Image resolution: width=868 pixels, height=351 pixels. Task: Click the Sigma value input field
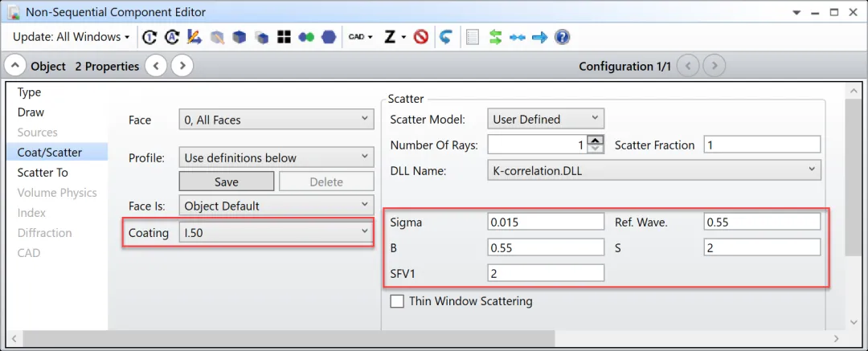[545, 222]
